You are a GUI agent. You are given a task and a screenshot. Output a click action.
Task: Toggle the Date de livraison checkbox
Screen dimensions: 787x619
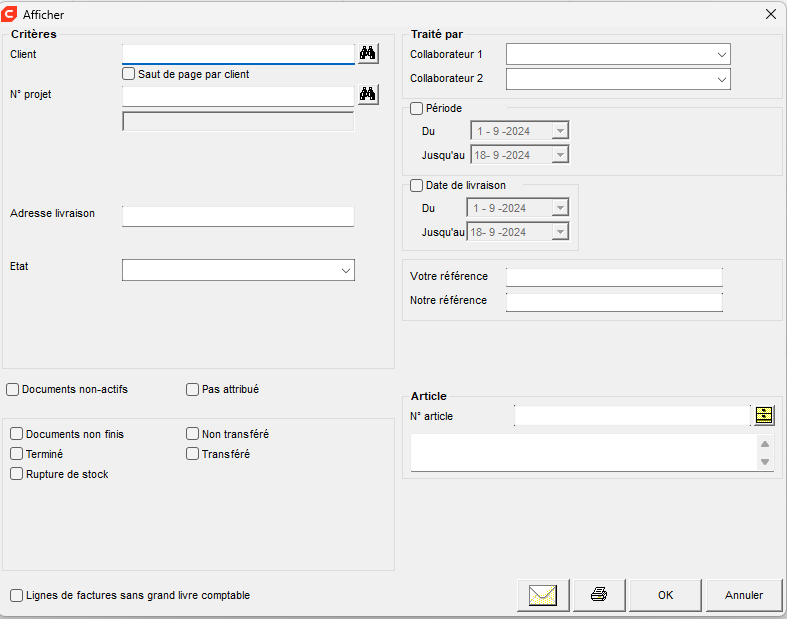point(417,186)
